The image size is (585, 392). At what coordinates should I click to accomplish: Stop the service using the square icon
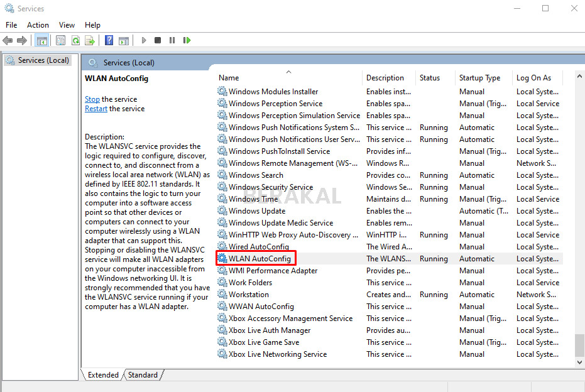[x=158, y=40]
